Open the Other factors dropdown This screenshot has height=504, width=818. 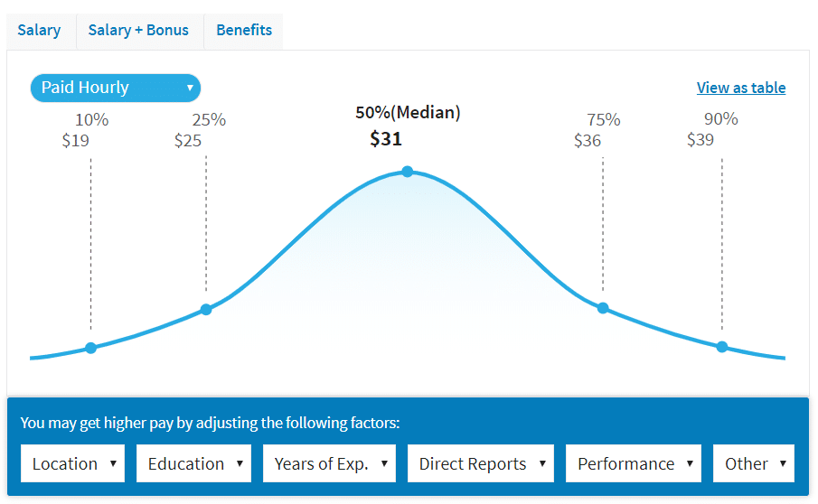(x=753, y=463)
